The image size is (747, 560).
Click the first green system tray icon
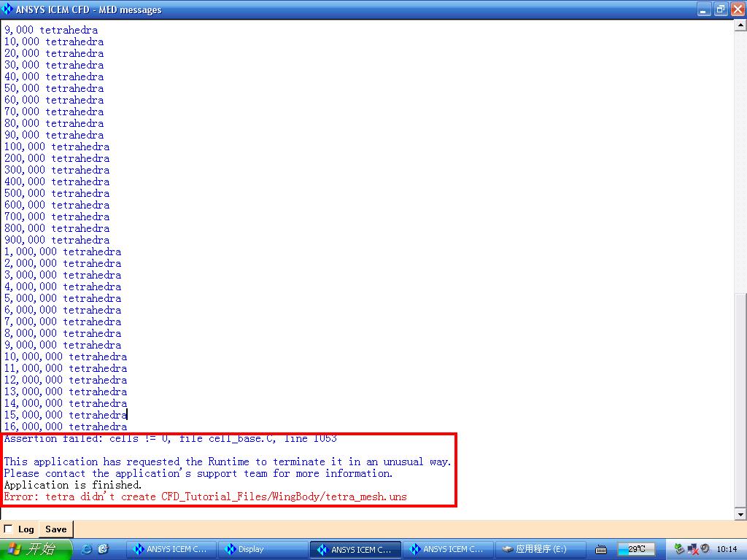coord(679,549)
